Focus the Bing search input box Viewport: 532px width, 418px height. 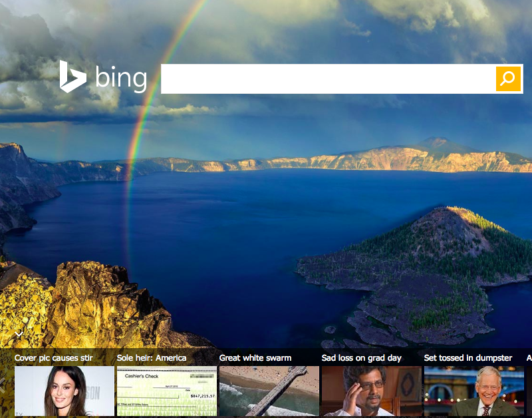pos(328,79)
